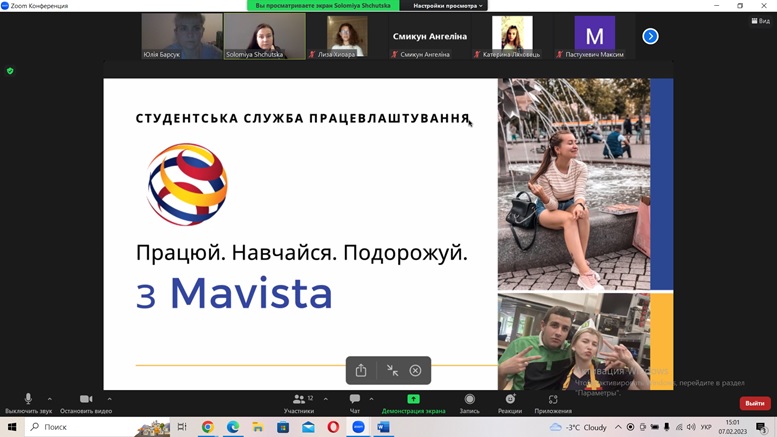Open the notification center icon
Image resolution: width=777 pixels, height=437 pixels.
[x=762, y=427]
